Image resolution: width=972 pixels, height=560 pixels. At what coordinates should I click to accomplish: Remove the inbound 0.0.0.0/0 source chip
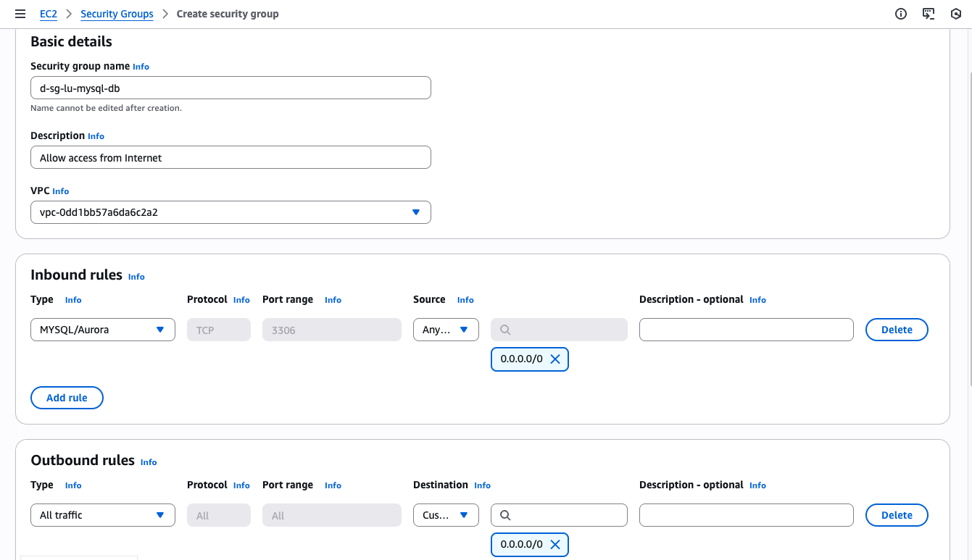(555, 359)
